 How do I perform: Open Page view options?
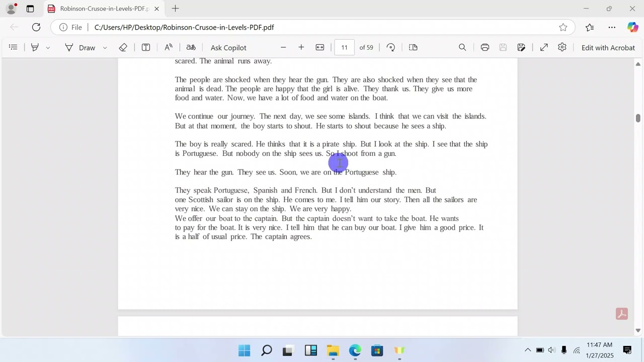413,47
